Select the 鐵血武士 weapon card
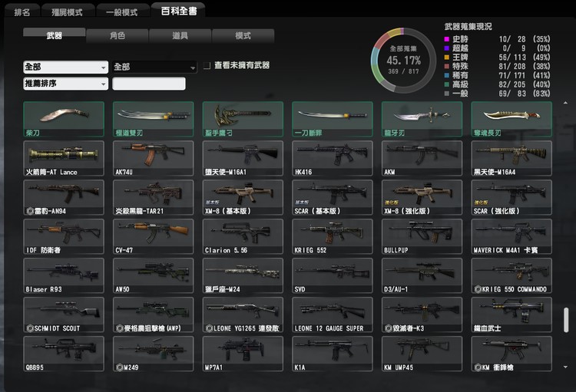 [511, 315]
